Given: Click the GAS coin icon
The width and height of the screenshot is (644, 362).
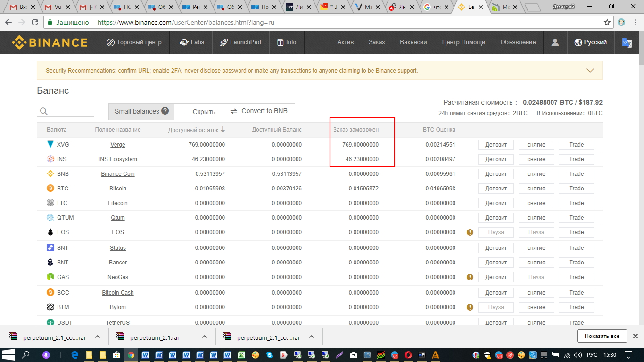Looking at the screenshot, I should 50,277.
